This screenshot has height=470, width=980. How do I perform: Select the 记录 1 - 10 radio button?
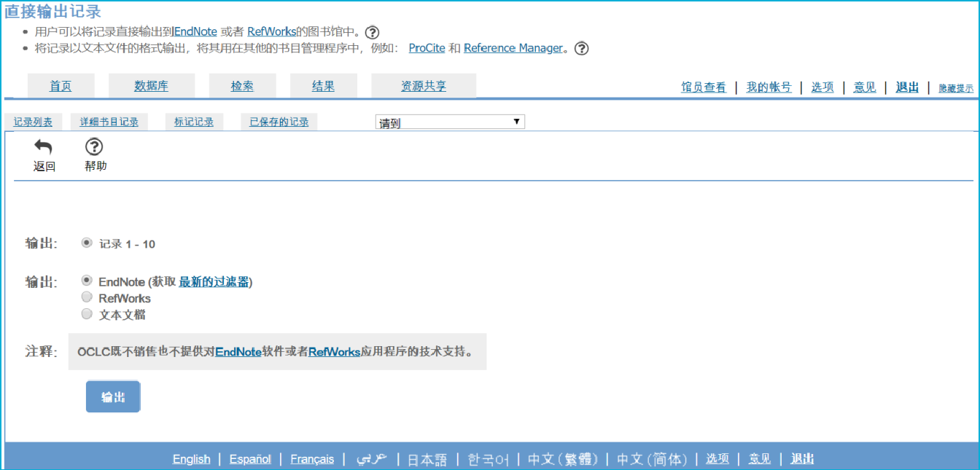coord(87,243)
